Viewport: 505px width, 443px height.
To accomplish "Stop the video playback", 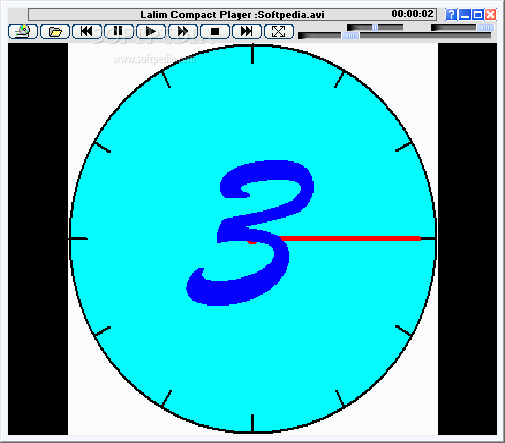I will (x=215, y=31).
